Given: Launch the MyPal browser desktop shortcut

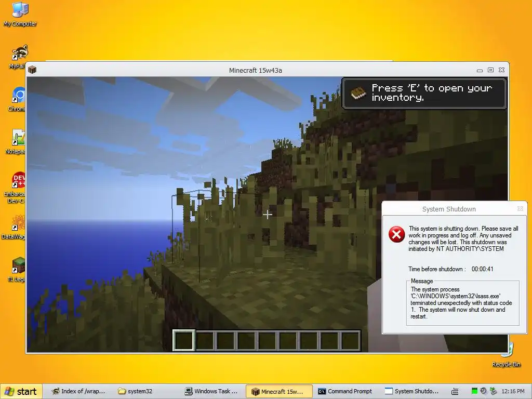Looking at the screenshot, I should click(x=17, y=57).
